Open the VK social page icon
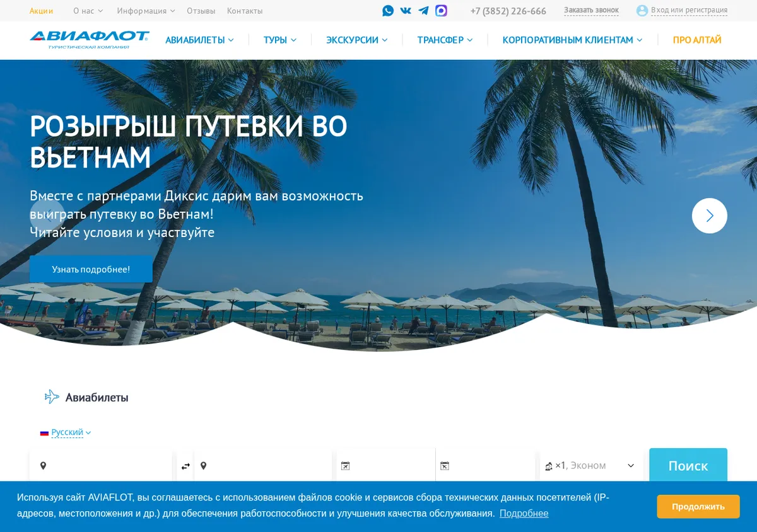The height and width of the screenshot is (532, 757). (406, 11)
